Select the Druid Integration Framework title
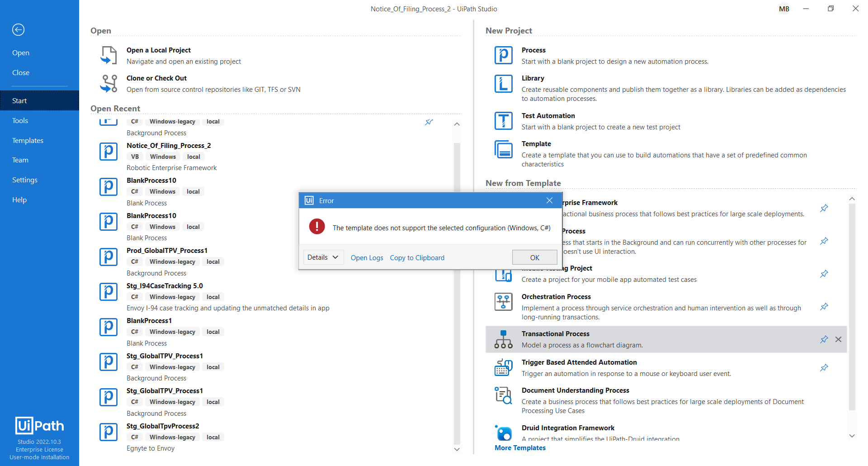 coord(568,428)
